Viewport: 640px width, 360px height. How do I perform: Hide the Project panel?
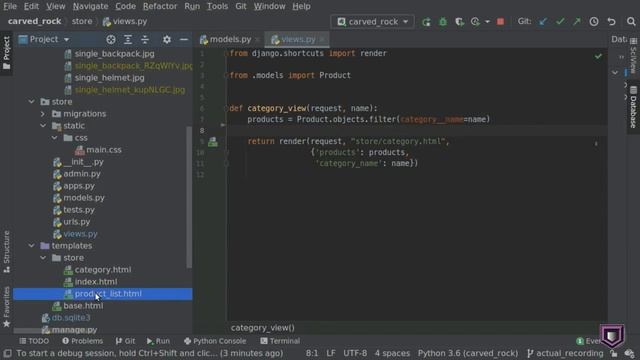(x=184, y=40)
